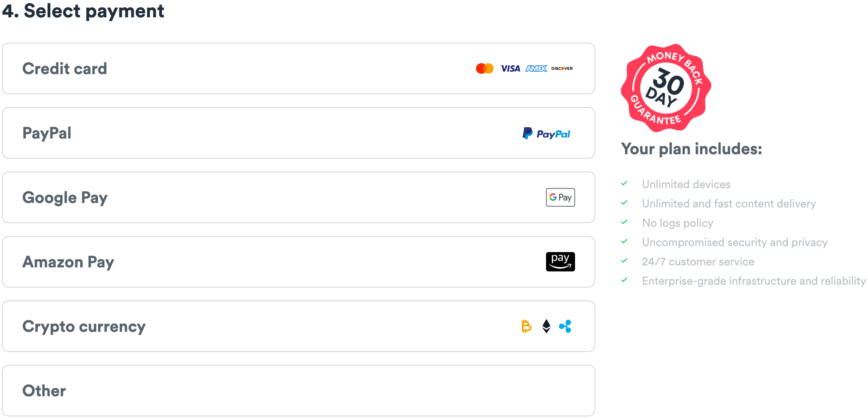Click the Discover card logo
Viewport: 868px width, 418px height.
[562, 68]
